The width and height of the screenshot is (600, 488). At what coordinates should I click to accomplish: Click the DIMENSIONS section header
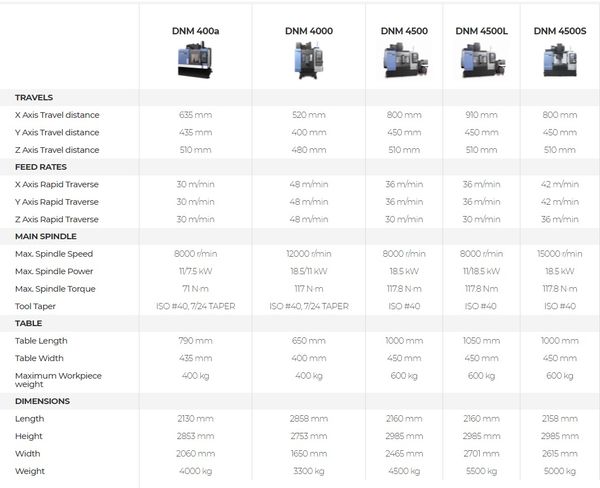[41, 400]
